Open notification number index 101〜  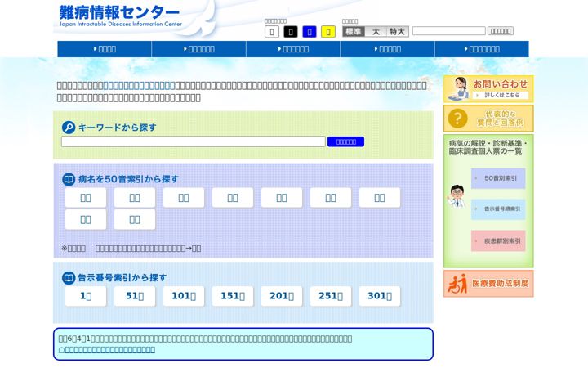coord(184,296)
